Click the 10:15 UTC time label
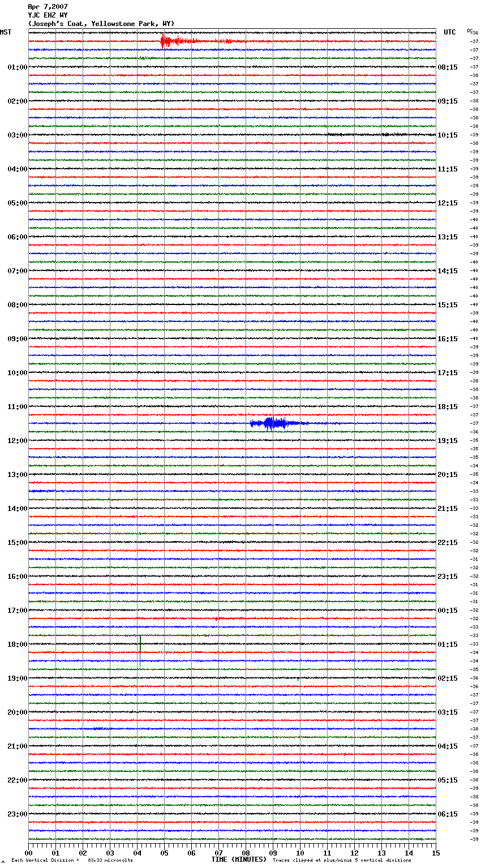 pos(448,135)
